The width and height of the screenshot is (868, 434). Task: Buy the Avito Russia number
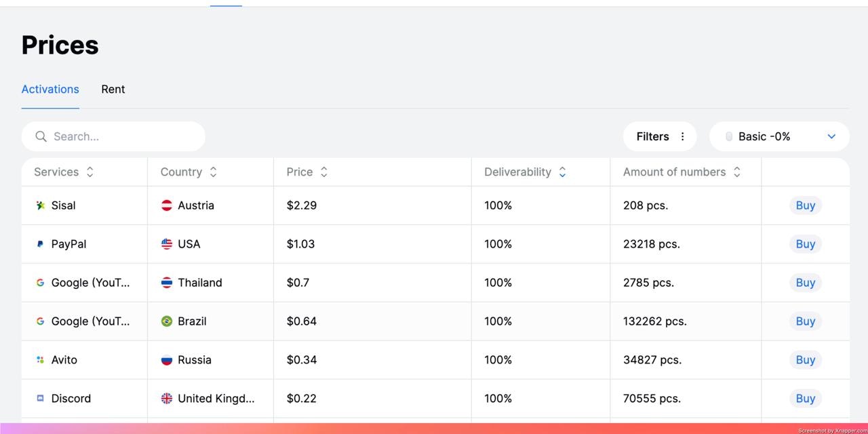click(806, 360)
